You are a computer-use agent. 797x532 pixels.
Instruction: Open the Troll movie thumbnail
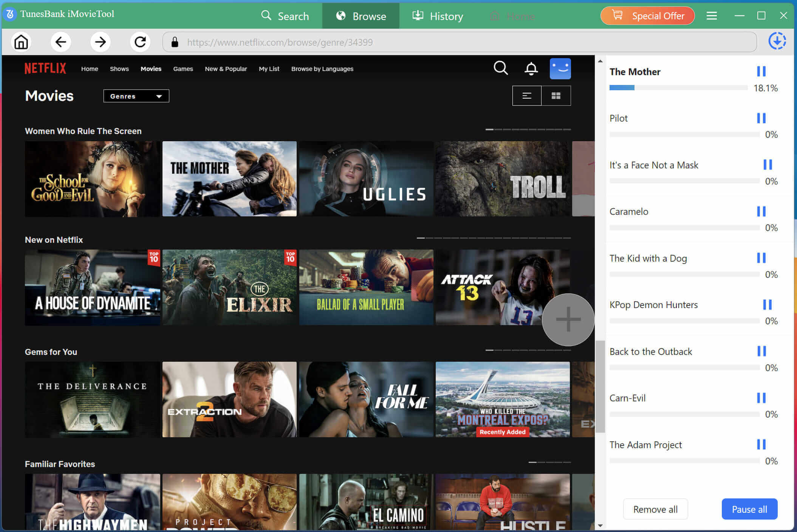(x=503, y=179)
